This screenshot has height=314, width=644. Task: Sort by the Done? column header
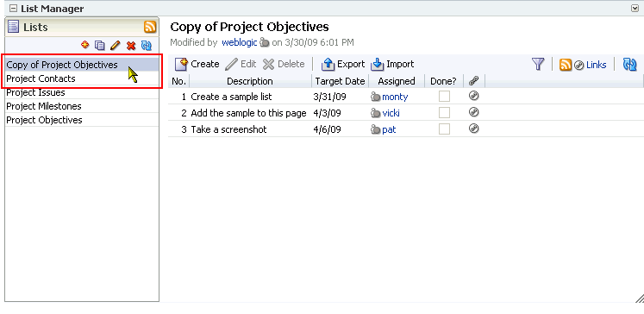click(x=444, y=81)
